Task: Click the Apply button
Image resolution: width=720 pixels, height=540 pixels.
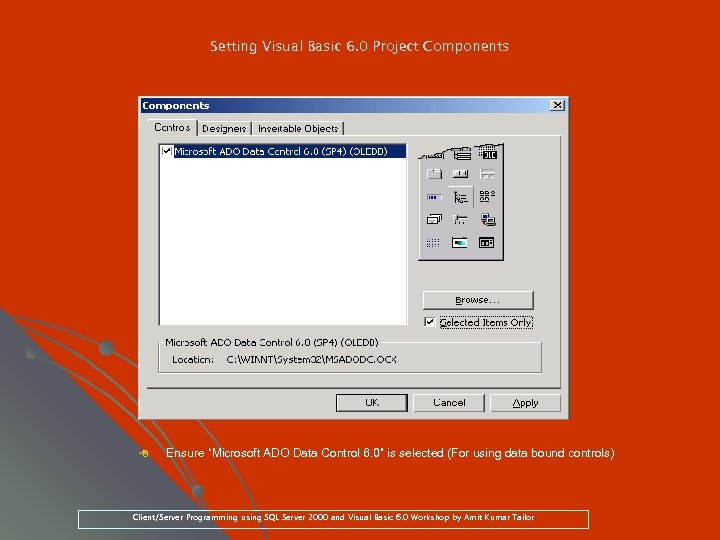Action: 525,403
